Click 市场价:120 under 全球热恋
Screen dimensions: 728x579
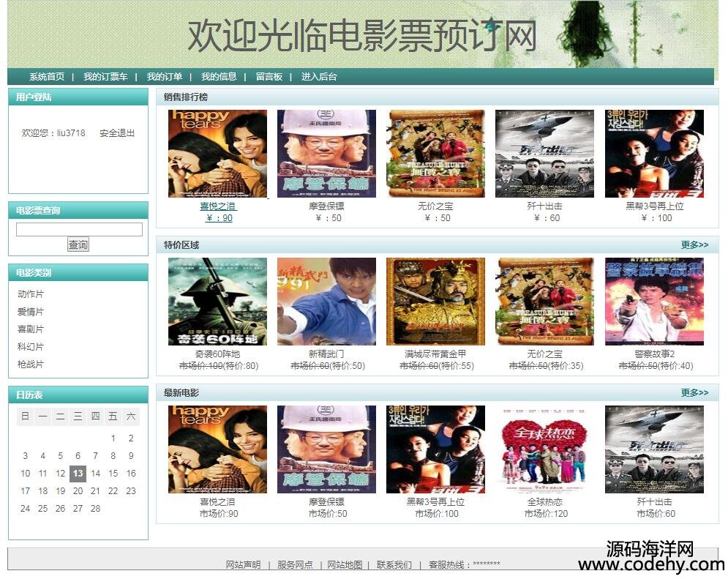point(546,514)
